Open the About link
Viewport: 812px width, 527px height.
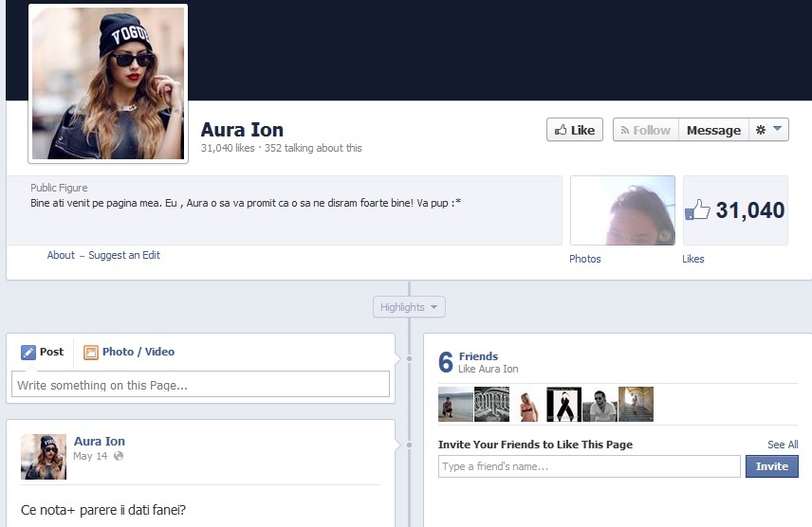[61, 255]
